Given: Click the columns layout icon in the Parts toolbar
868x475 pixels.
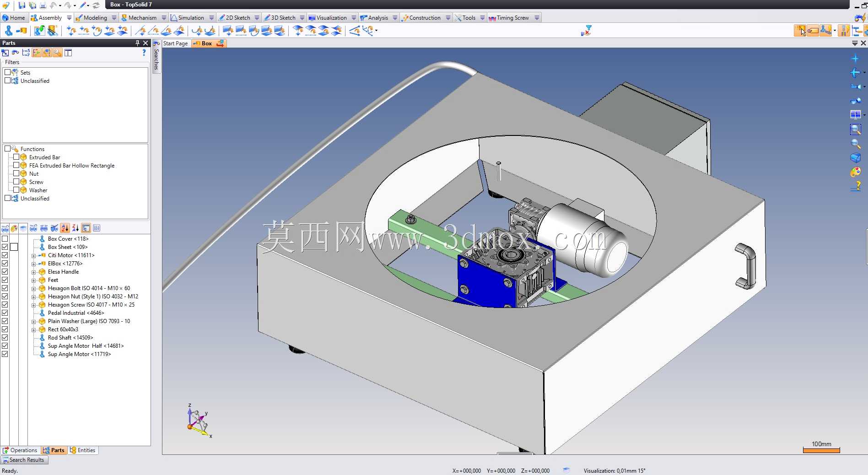Looking at the screenshot, I should (68, 53).
